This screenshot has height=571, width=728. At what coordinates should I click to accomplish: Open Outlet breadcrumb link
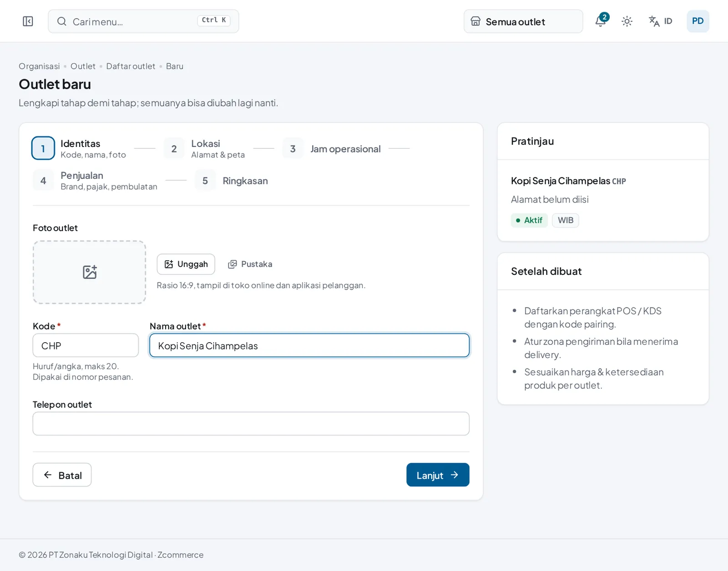click(83, 66)
